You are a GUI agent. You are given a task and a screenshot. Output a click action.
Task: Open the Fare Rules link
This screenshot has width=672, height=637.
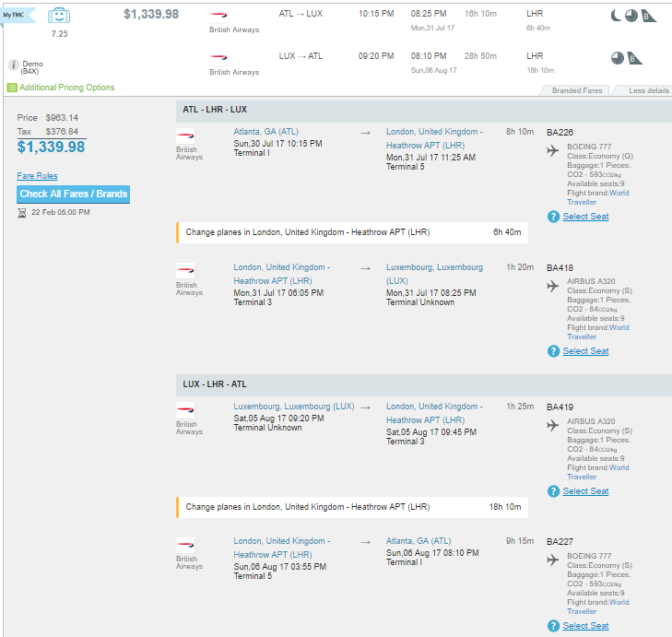[x=37, y=176]
